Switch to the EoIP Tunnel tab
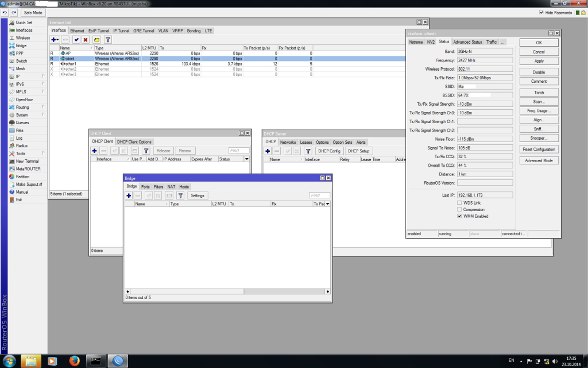This screenshot has width=588, height=368. [99, 31]
